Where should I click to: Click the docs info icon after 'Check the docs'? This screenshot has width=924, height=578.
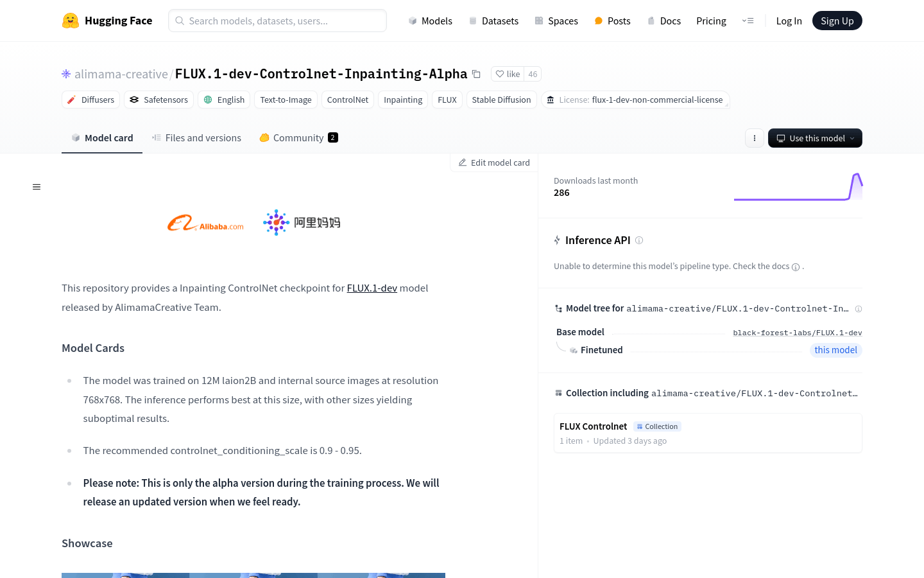coord(796,267)
